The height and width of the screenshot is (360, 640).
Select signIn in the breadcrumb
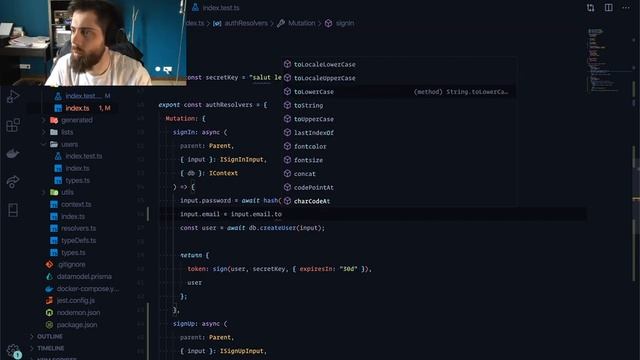click(344, 23)
